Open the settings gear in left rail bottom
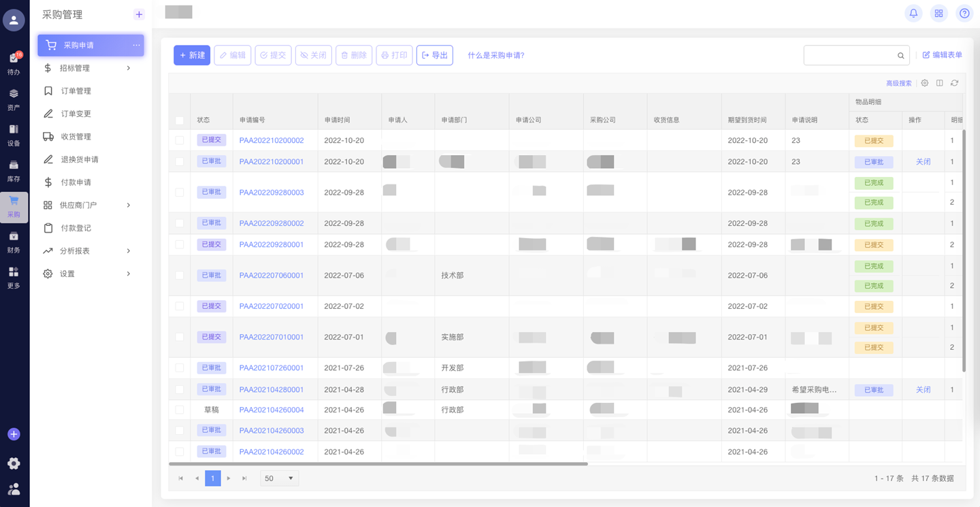The image size is (980, 507). (x=14, y=463)
